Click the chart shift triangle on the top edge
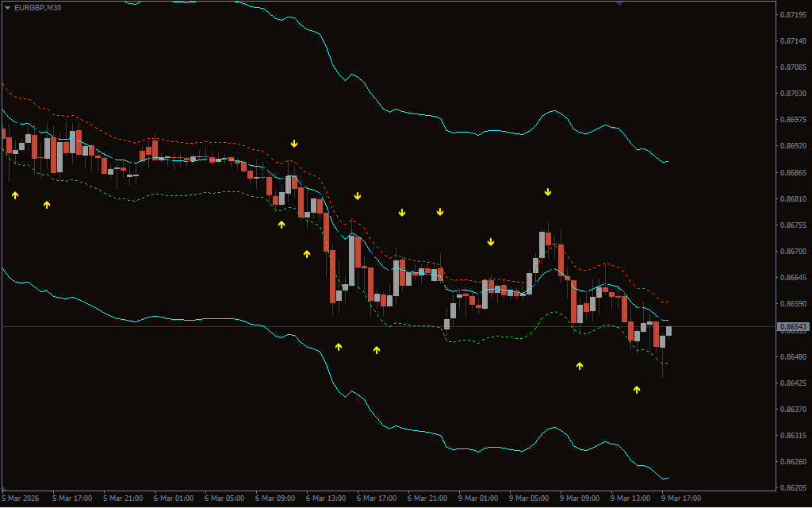This screenshot has width=812, height=508. (x=620, y=4)
